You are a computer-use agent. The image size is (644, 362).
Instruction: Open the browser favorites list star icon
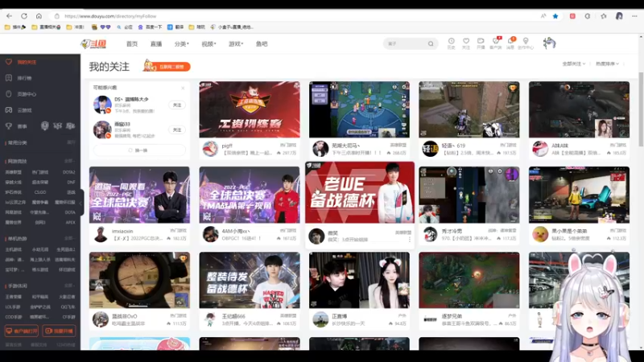pos(603,16)
